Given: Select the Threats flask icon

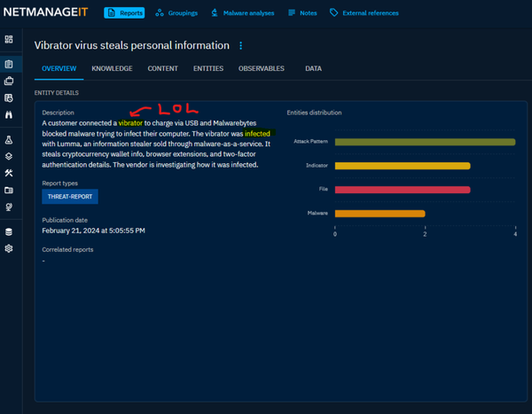Looking at the screenshot, I should (9, 140).
